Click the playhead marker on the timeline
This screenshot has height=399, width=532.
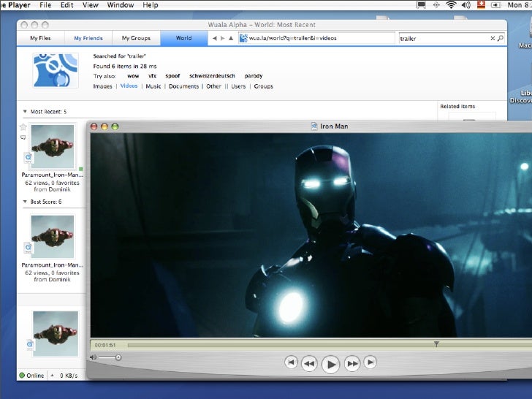pos(436,343)
